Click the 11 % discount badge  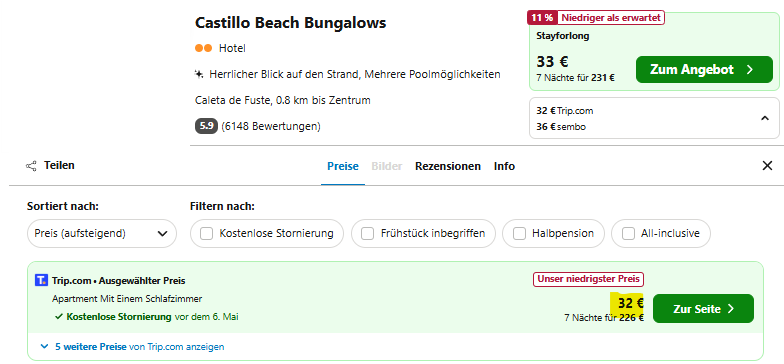[542, 18]
